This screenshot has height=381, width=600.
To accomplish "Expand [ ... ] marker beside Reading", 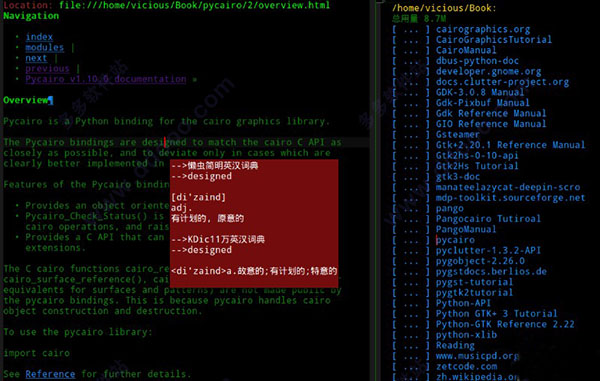I will pyautogui.click(x=411, y=345).
